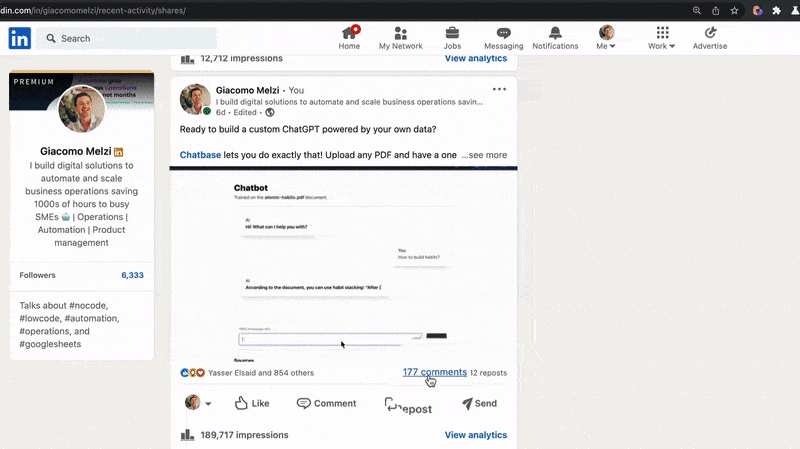Viewport: 800px width, 449px height.
Task: View the 12 reposts
Action: [488, 373]
